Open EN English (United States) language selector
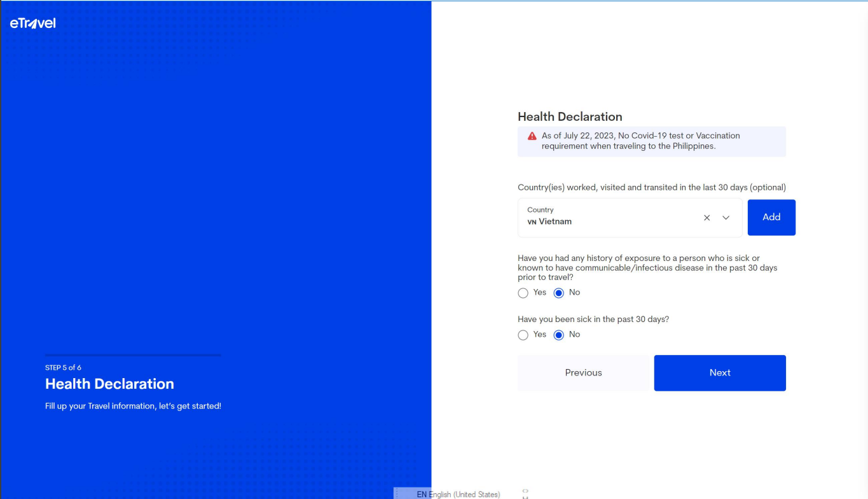The height and width of the screenshot is (499, 868). coord(458,494)
